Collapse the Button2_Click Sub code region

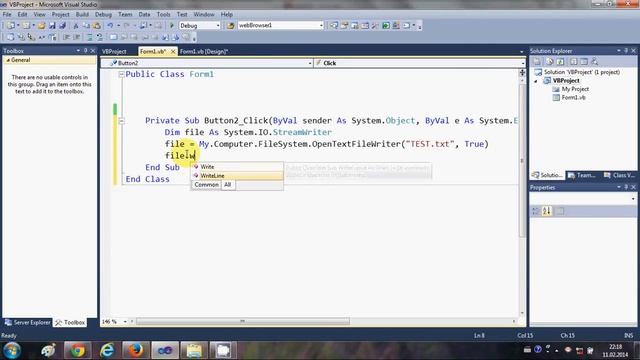[121, 121]
